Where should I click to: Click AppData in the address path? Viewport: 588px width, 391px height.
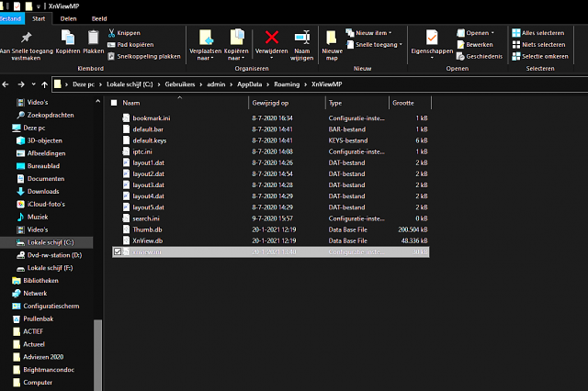coord(249,84)
